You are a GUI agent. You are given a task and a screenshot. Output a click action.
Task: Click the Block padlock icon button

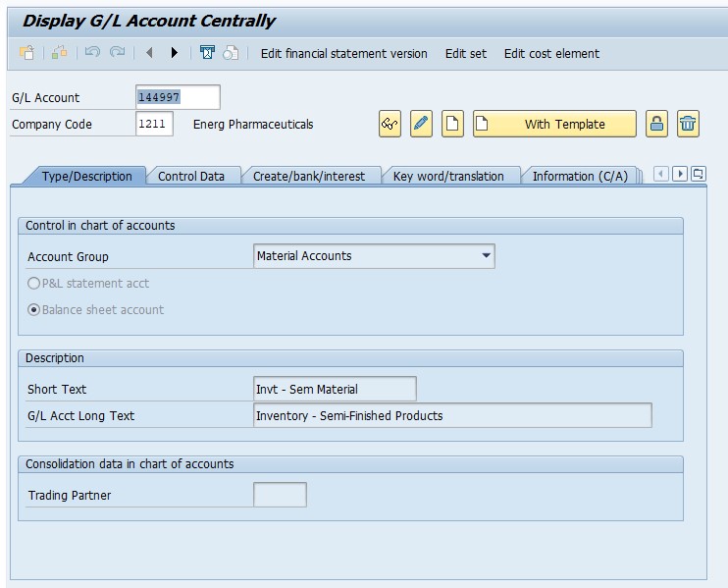point(656,124)
